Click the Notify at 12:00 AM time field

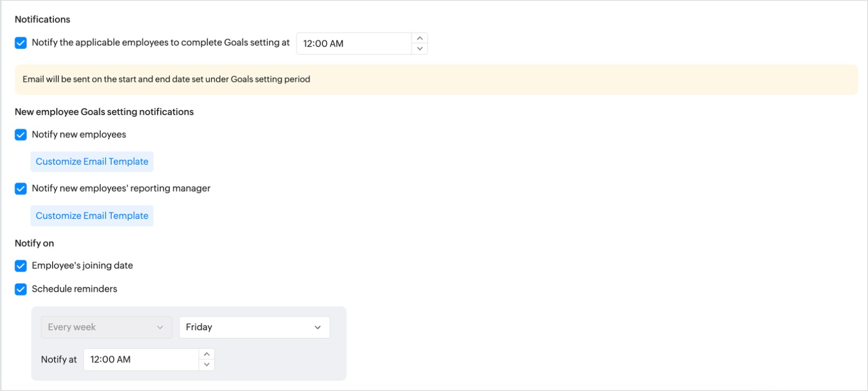(141, 360)
